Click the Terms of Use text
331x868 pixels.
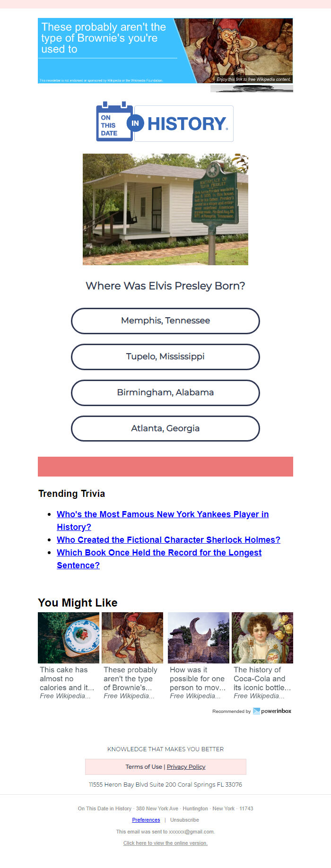144,767
